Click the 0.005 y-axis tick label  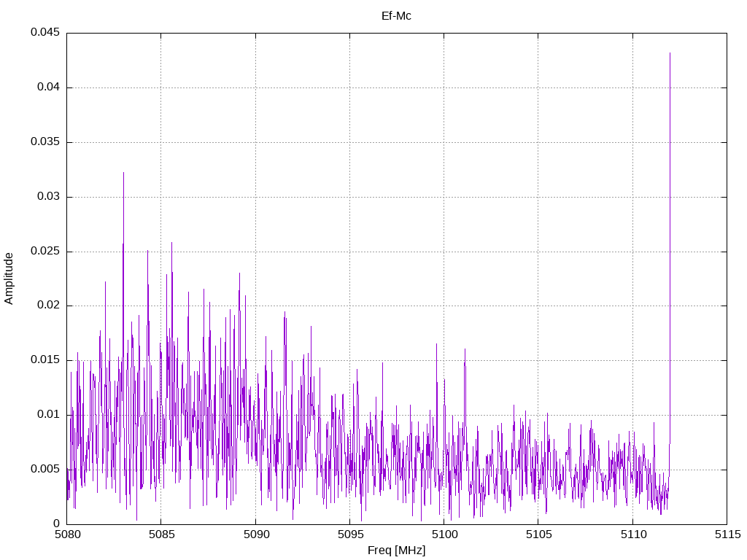tap(45, 469)
